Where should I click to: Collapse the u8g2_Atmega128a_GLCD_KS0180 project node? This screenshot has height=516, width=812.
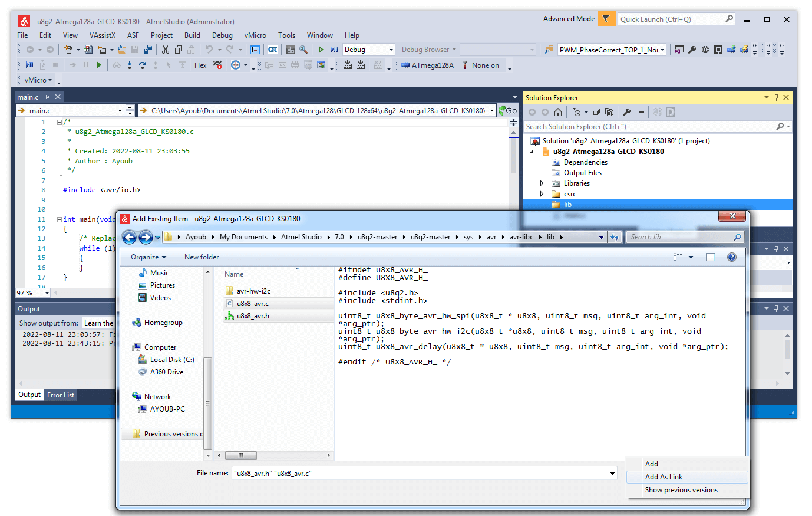click(532, 152)
